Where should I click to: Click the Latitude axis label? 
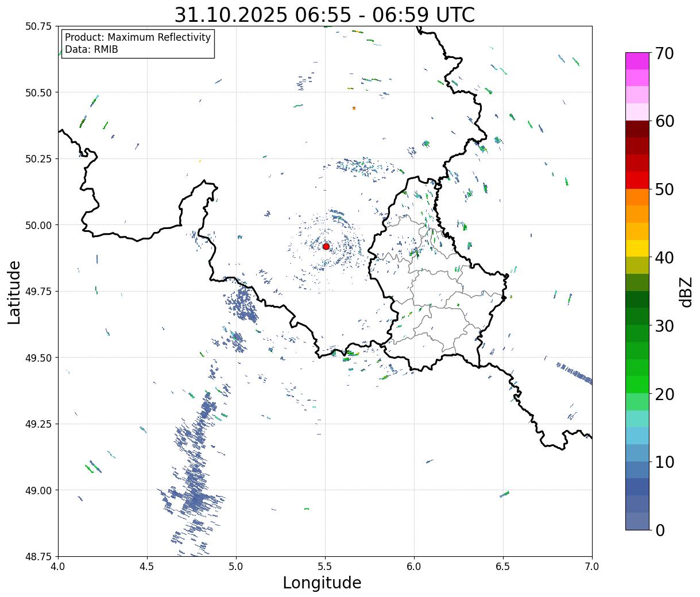(x=14, y=292)
